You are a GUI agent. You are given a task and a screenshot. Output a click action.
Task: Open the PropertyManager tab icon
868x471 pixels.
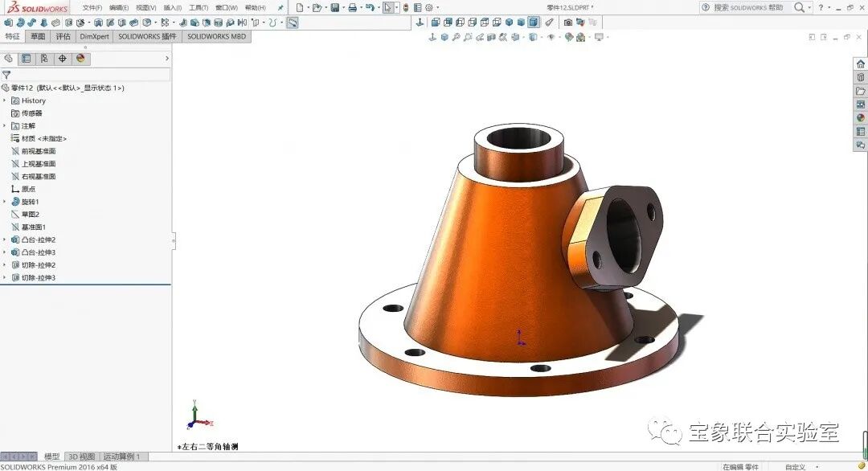26,58
